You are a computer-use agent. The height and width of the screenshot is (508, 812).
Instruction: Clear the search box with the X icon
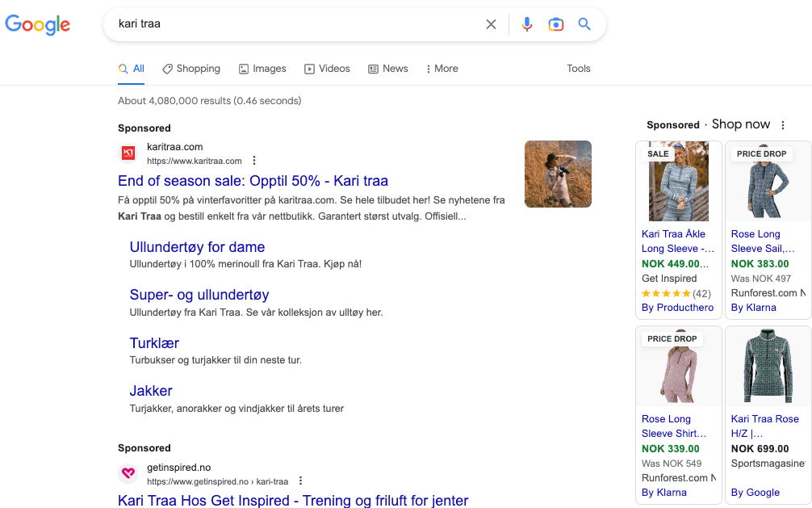491,24
